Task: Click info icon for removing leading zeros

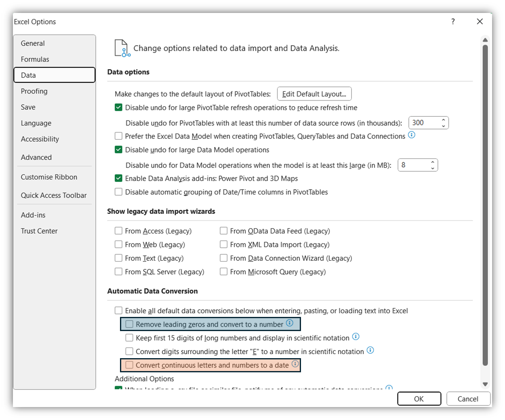Action: 289,323
